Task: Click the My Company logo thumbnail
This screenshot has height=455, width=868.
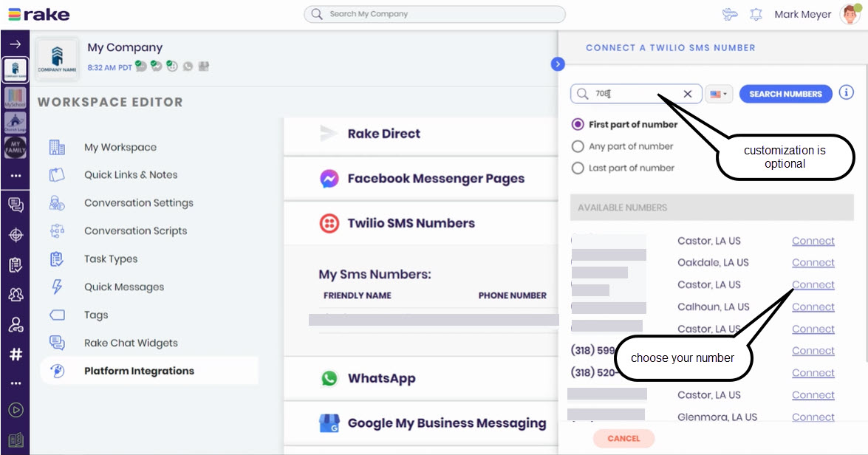Action: 57,59
